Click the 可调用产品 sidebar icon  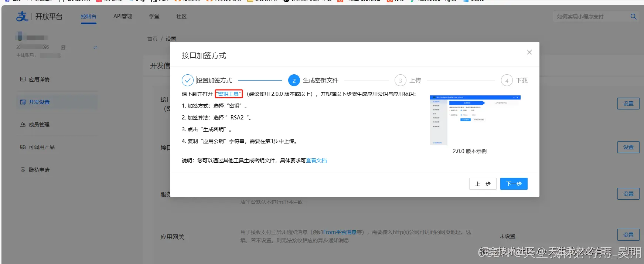(x=23, y=147)
